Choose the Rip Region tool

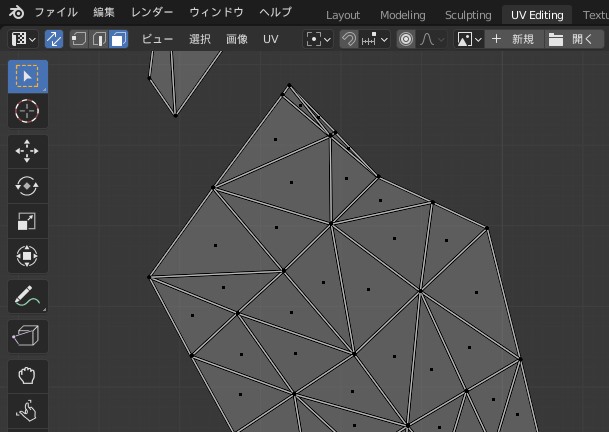pos(27,337)
